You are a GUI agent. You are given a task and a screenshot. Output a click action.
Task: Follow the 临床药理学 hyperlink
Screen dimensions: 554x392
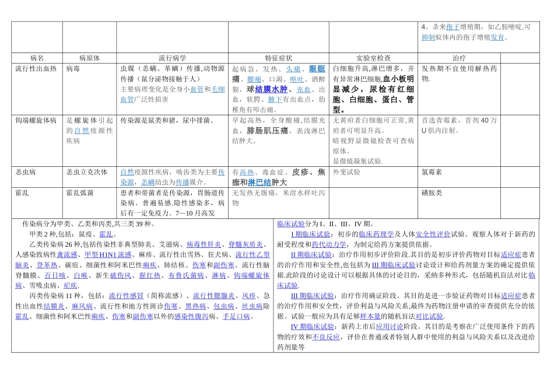click(376, 234)
